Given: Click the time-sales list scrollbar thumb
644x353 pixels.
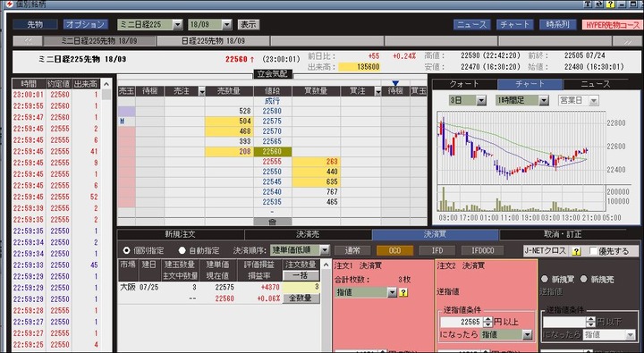Looking at the screenshot, I should pyautogui.click(x=106, y=95).
